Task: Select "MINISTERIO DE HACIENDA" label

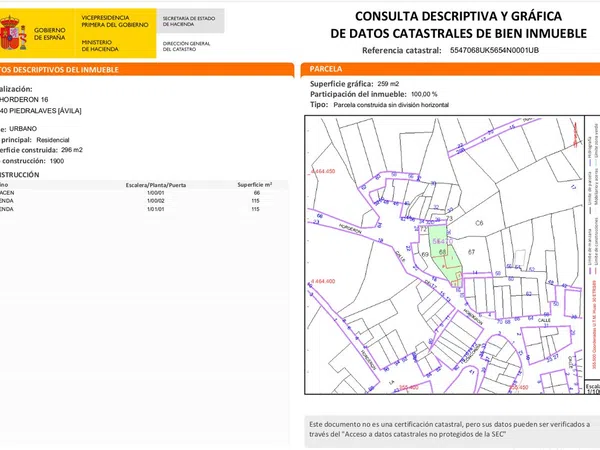Action: pos(100,46)
